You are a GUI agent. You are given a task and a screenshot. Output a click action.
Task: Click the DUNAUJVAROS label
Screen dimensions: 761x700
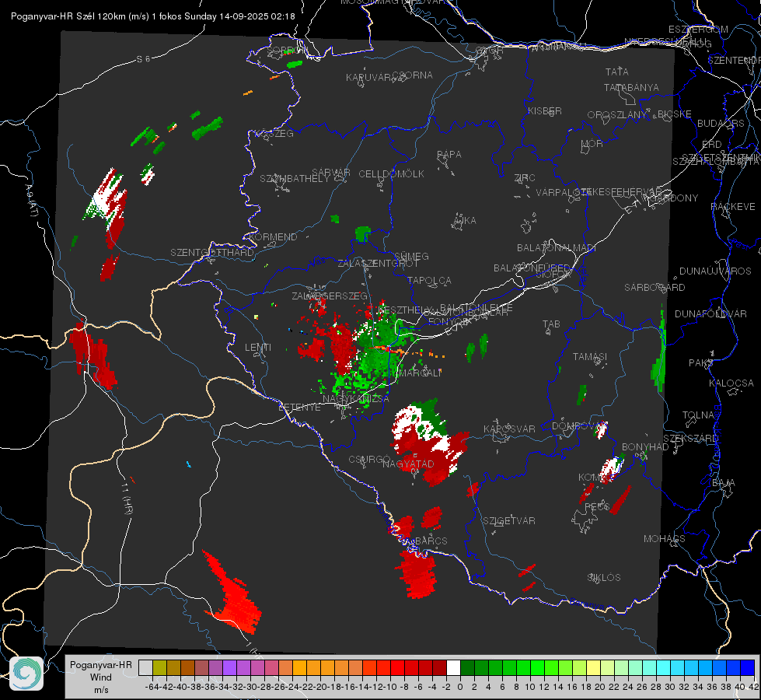click(x=715, y=271)
